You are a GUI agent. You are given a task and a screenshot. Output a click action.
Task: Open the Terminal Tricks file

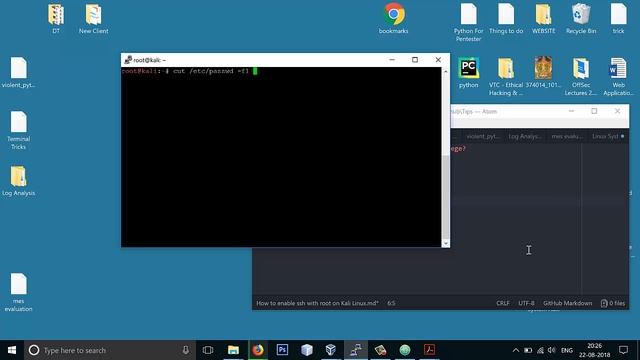coord(18,131)
